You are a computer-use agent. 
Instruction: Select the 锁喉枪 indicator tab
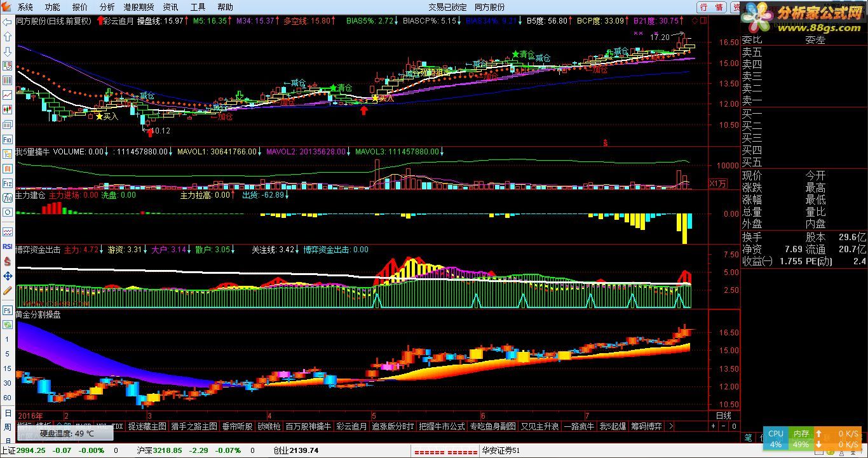[269, 426]
